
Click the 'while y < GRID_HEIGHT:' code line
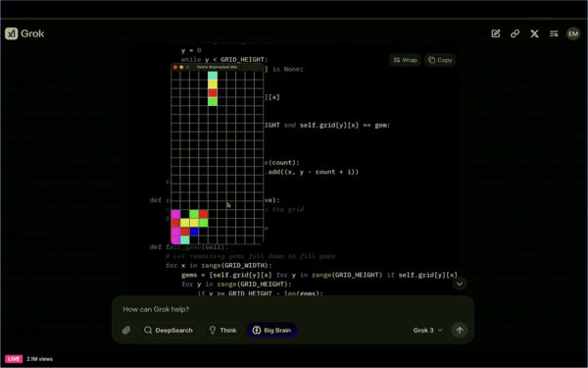224,60
